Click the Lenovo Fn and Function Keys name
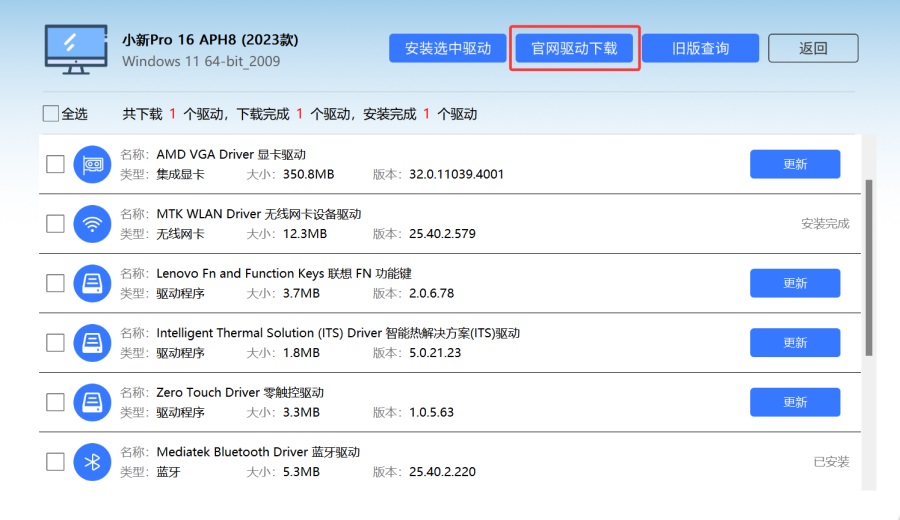Viewport: 900px width, 520px height. 284,274
